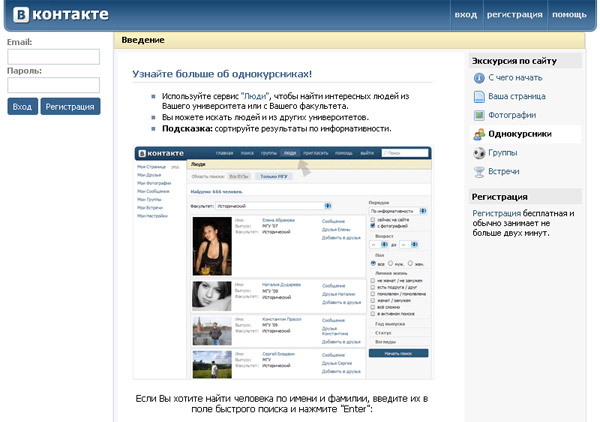Select the page icon next to "Ваша страница"
The image size is (600, 422).
479,96
